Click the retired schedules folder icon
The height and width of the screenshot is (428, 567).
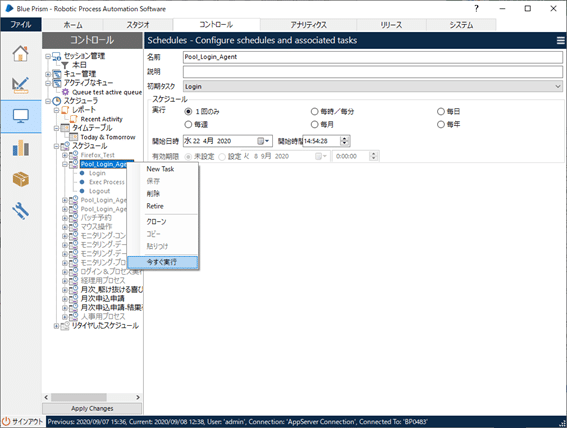[x=65, y=326]
